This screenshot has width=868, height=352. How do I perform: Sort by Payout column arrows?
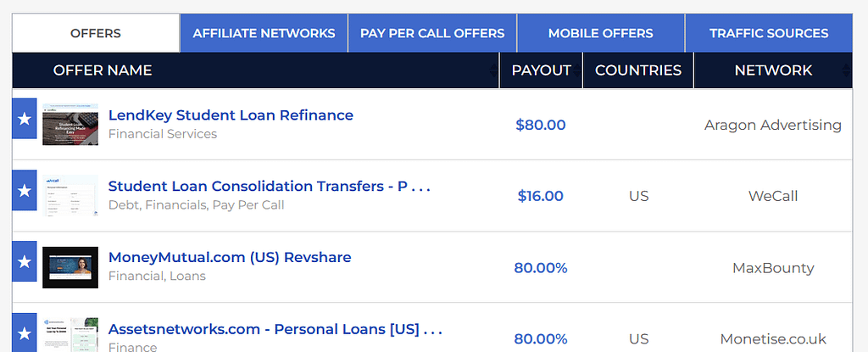576,70
